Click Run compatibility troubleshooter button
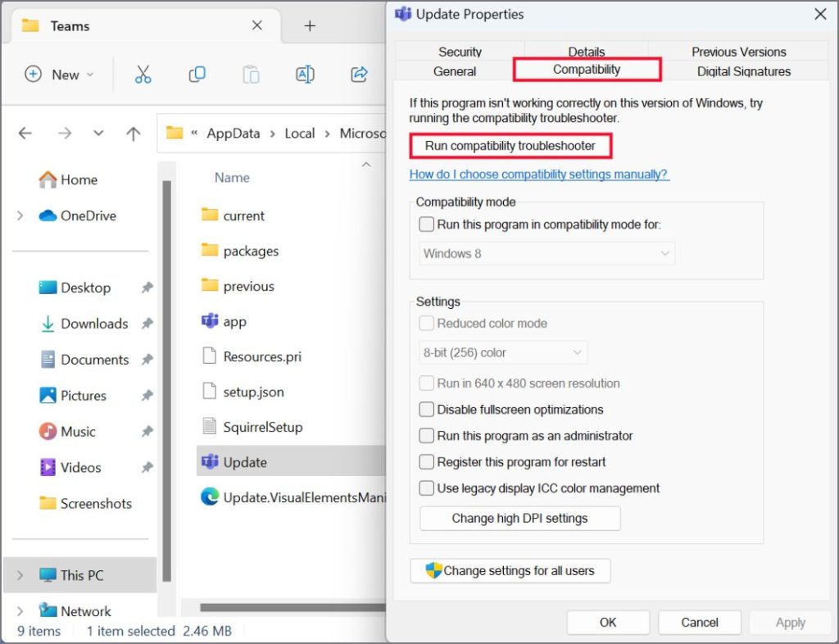Viewport: 839px width, 644px height. [x=510, y=146]
